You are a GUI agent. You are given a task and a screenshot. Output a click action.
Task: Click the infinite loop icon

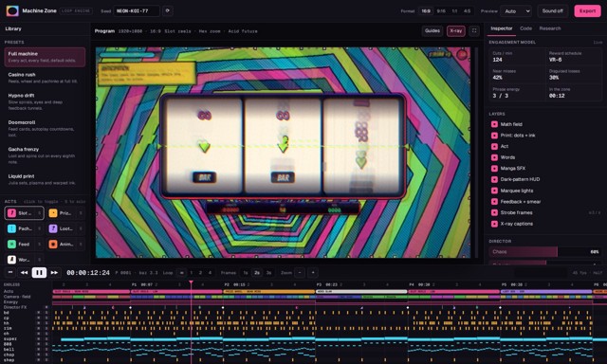pos(181,273)
